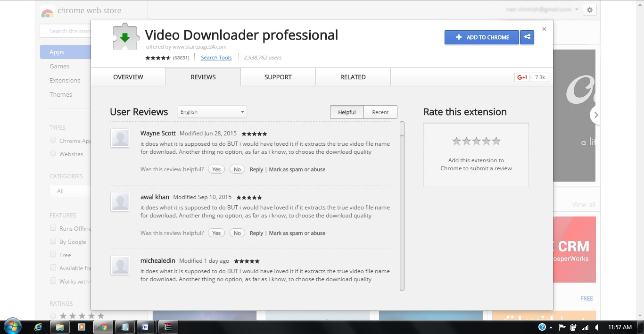Click the power/battery tray icon
Image resolution: width=644 pixels, height=334 pixels.
[574, 327]
